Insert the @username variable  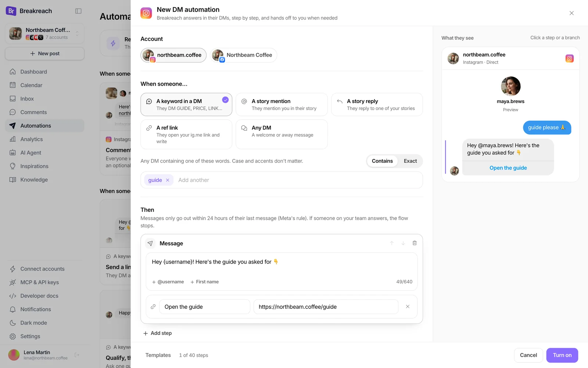click(x=168, y=282)
